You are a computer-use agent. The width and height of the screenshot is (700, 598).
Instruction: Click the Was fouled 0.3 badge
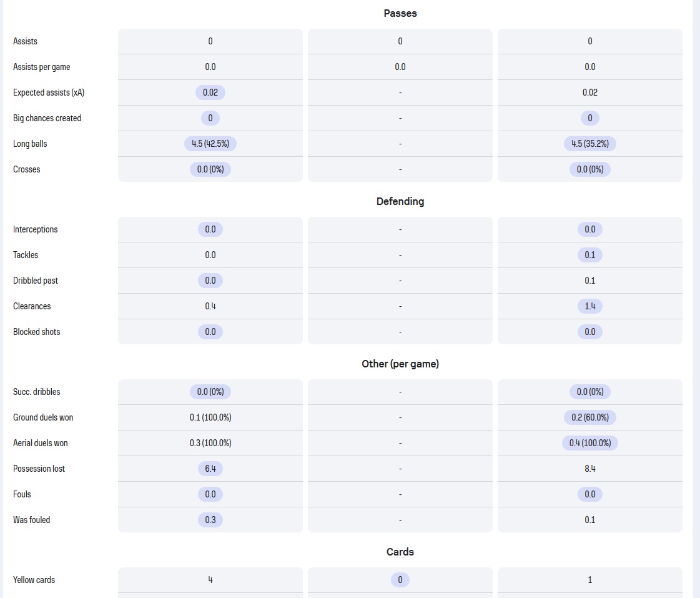(x=210, y=520)
